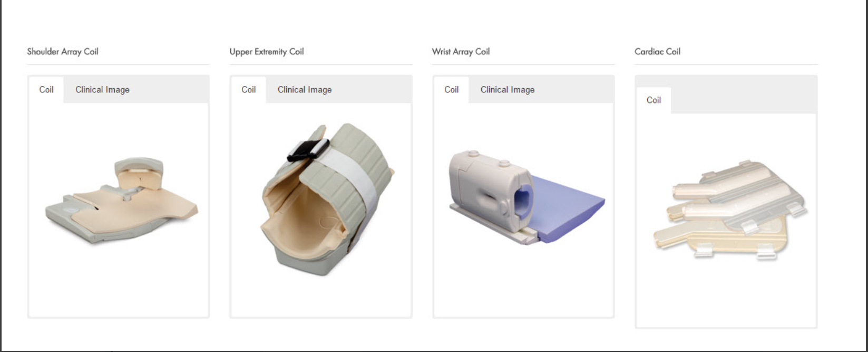This screenshot has height=352, width=868.
Task: Click the Coil tab under Cardiac Coil
Action: 654,100
